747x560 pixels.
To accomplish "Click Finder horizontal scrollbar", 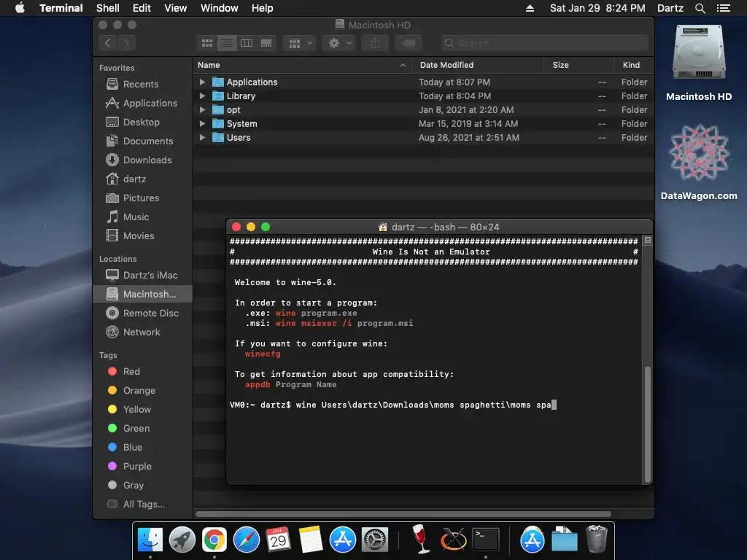I will 403,514.
